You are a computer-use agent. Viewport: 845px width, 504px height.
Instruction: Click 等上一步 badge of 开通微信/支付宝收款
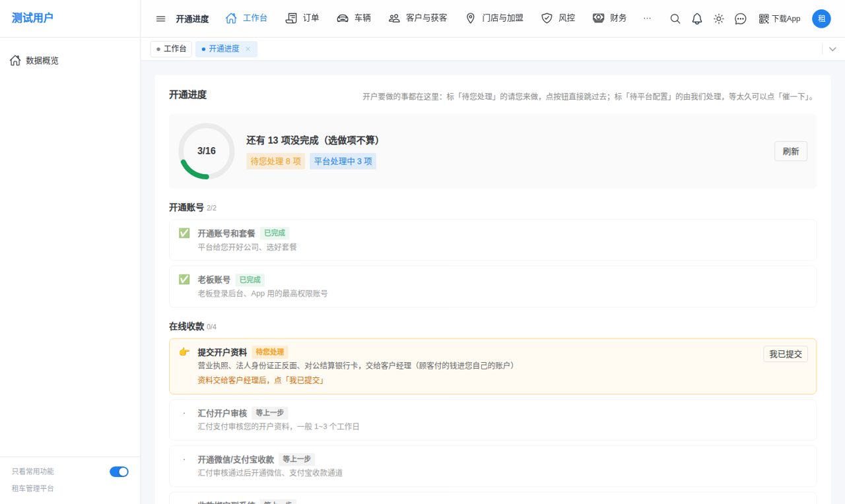[296, 459]
